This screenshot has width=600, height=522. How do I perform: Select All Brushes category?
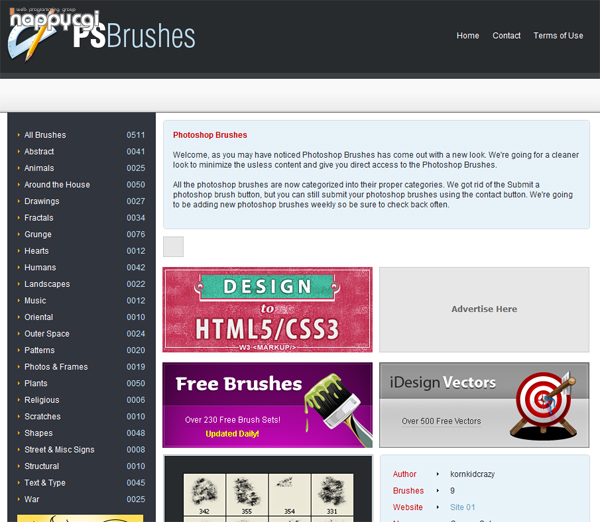point(45,135)
